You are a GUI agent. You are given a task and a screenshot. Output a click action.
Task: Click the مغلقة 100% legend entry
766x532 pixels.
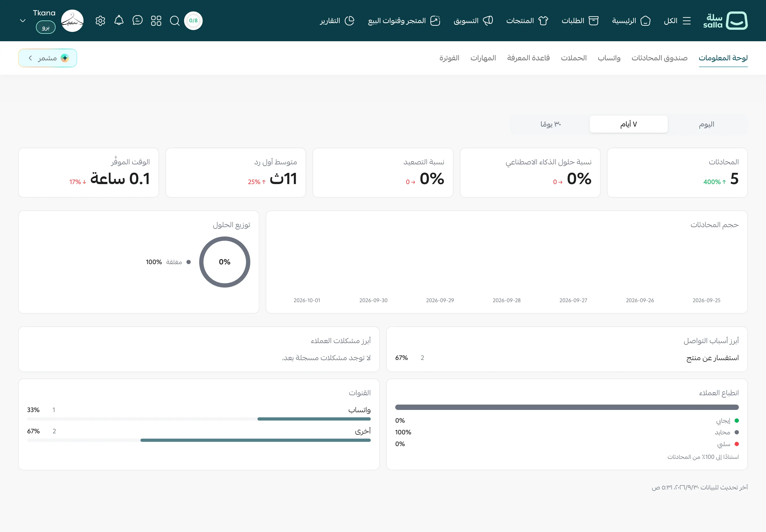click(168, 262)
